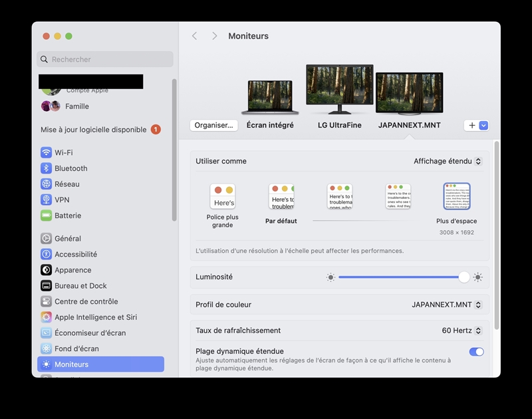Open the 60 Hertz refresh rate dropdown
The image size is (532, 419).
462,331
